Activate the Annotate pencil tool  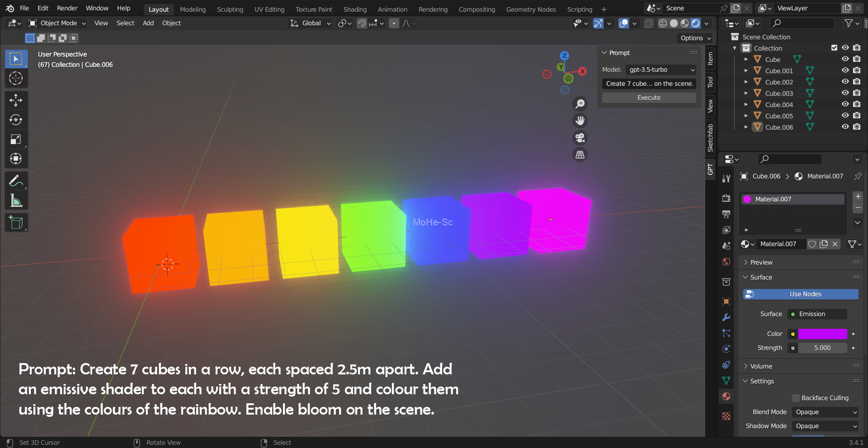[16, 181]
